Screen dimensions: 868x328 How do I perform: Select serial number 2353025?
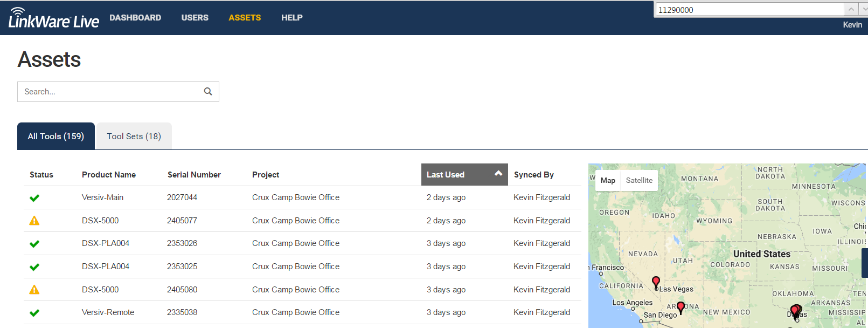[x=182, y=266]
